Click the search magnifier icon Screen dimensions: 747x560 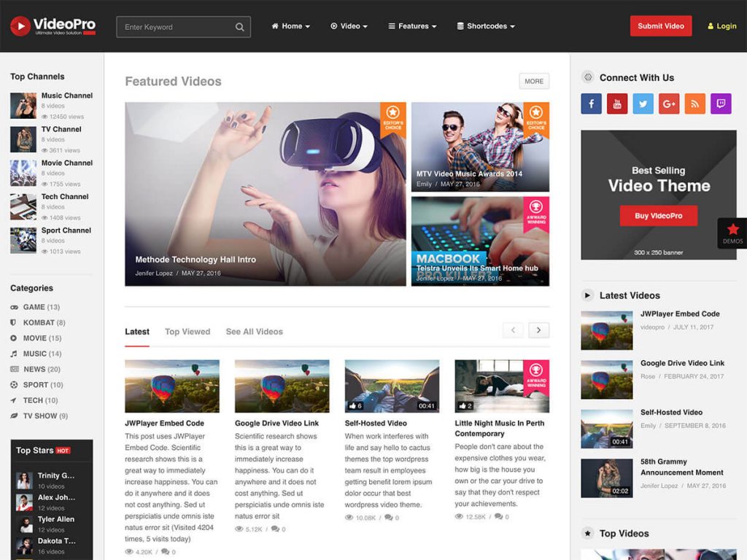[239, 26]
